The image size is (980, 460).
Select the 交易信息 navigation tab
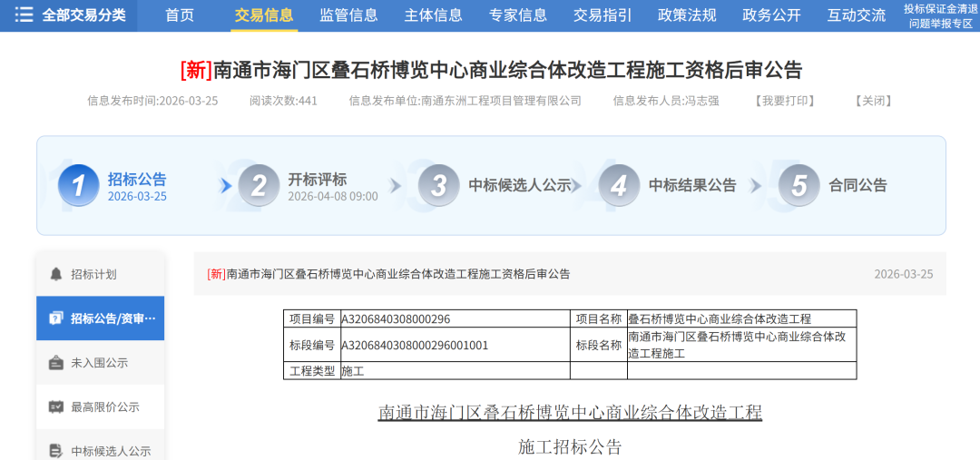(x=264, y=15)
